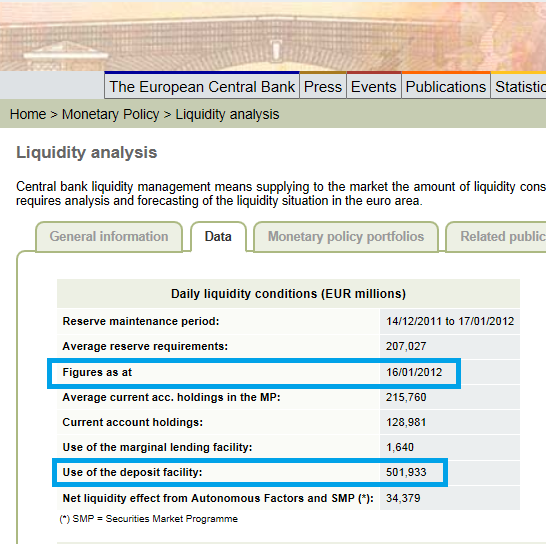The height and width of the screenshot is (544, 546).
Task: Click the Liquidity analysis breadcrumb
Action: (227, 114)
